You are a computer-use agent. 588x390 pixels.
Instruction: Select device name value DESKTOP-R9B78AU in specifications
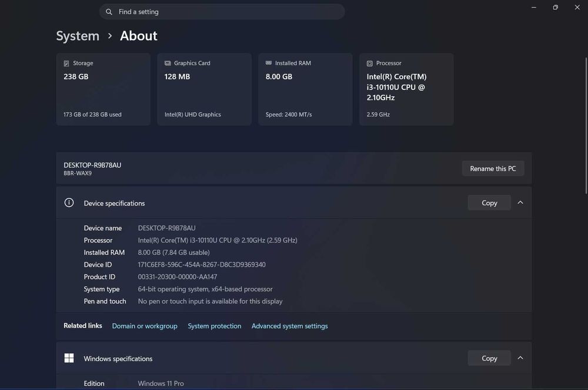pyautogui.click(x=166, y=228)
